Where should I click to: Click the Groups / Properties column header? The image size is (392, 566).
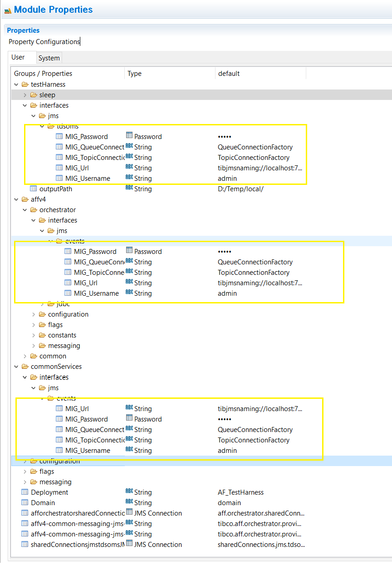click(x=68, y=74)
